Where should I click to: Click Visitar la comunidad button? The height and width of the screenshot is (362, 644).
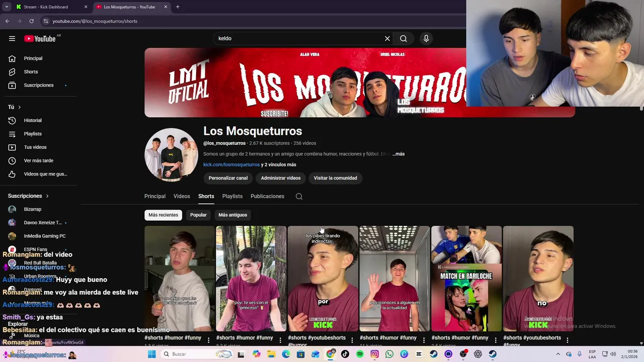336,178
